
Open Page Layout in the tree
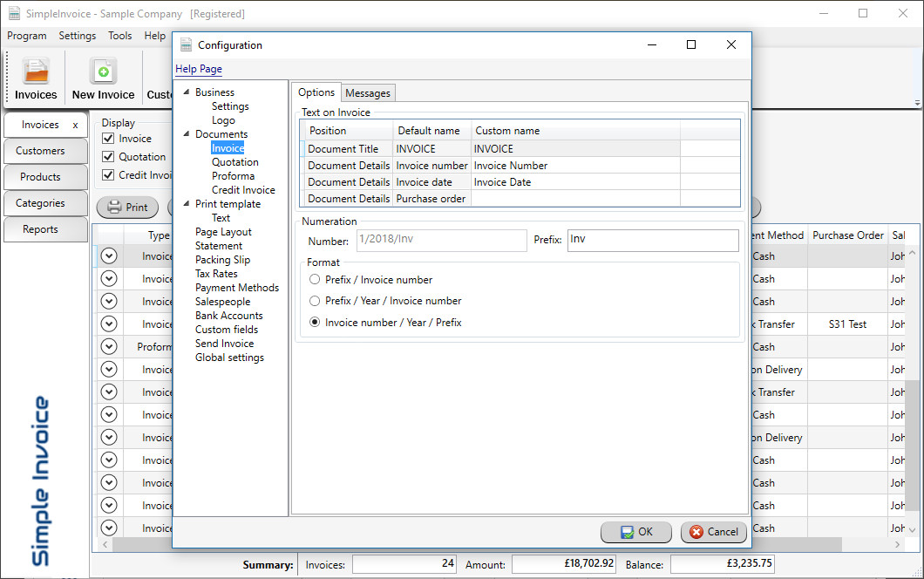click(223, 232)
